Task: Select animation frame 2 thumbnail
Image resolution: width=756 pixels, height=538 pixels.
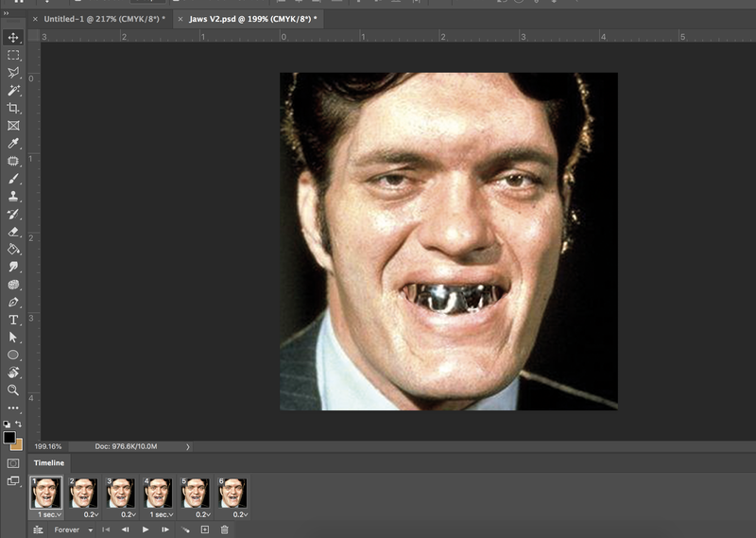Action: tap(83, 493)
